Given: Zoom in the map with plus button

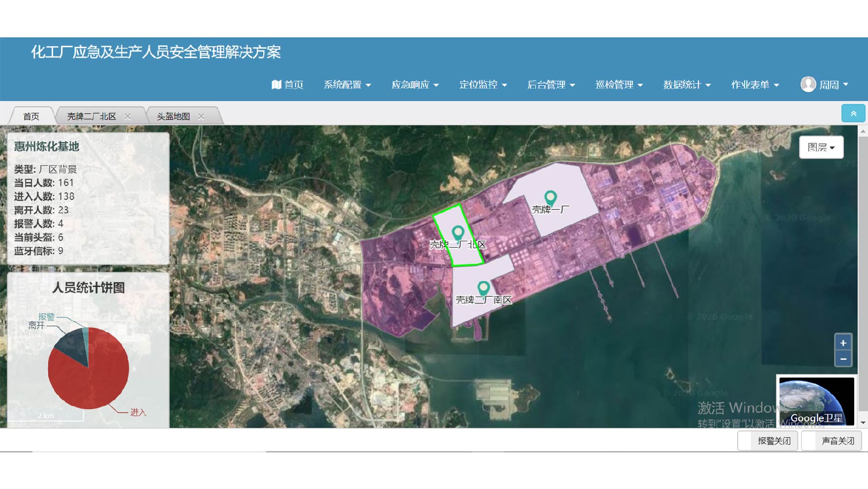Looking at the screenshot, I should (x=843, y=343).
